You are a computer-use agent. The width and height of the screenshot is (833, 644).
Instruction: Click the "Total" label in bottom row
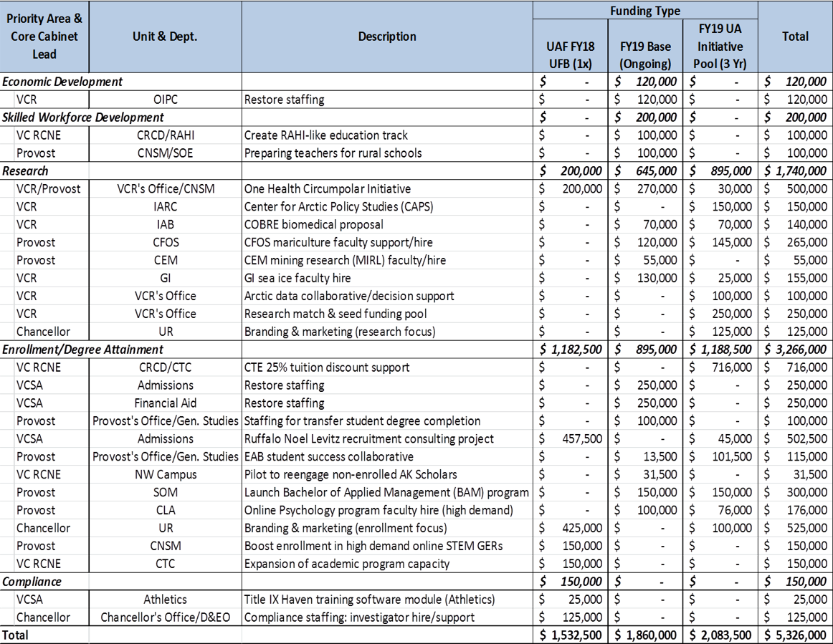[x=16, y=635]
